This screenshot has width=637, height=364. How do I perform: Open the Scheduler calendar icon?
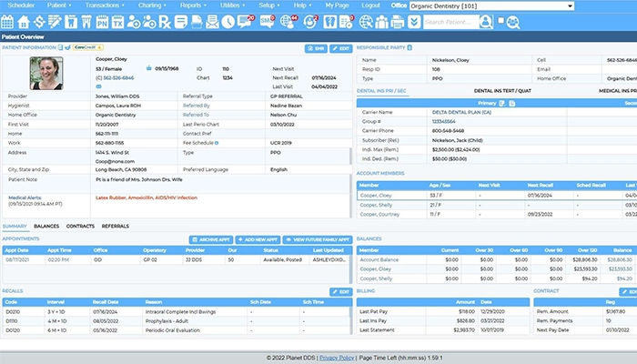[6, 22]
